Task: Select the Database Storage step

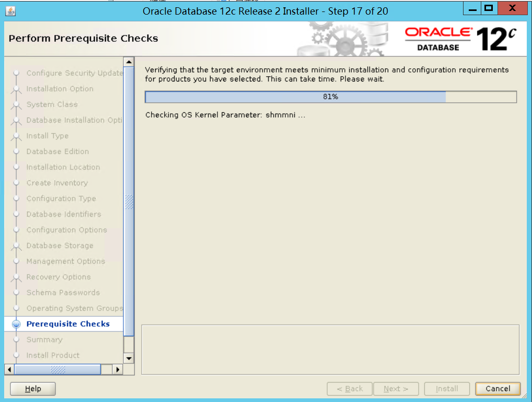Action: pos(60,245)
